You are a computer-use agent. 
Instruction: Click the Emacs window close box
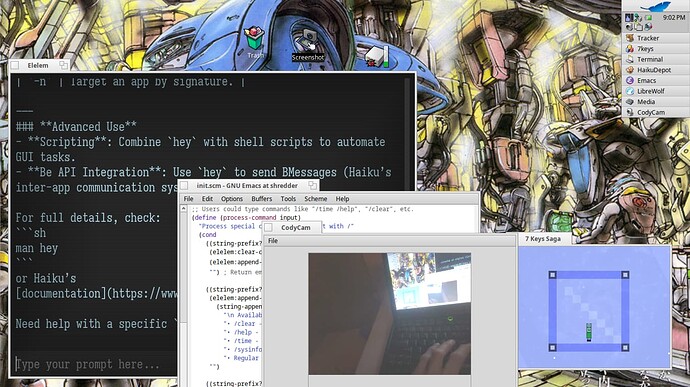pyautogui.click(x=184, y=185)
